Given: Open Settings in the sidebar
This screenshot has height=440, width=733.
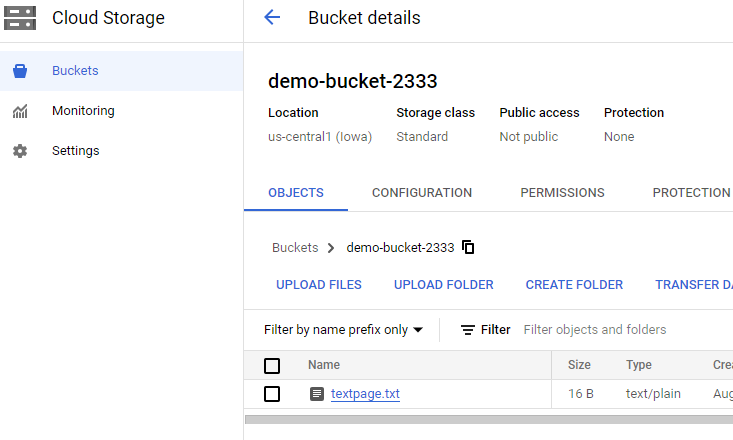Looking at the screenshot, I should point(122,151).
